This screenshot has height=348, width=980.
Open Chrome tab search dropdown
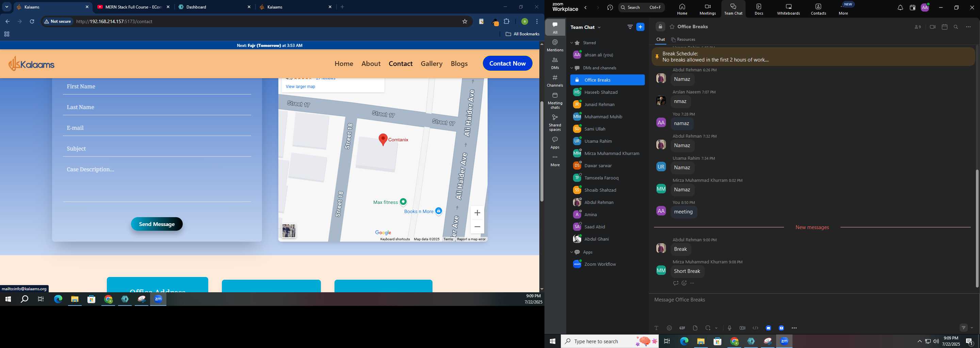pyautogui.click(x=6, y=7)
